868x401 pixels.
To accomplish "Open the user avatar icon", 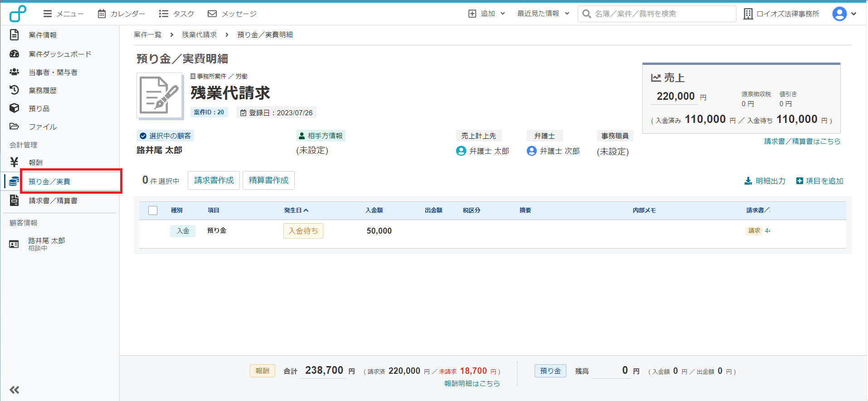I will [x=839, y=14].
